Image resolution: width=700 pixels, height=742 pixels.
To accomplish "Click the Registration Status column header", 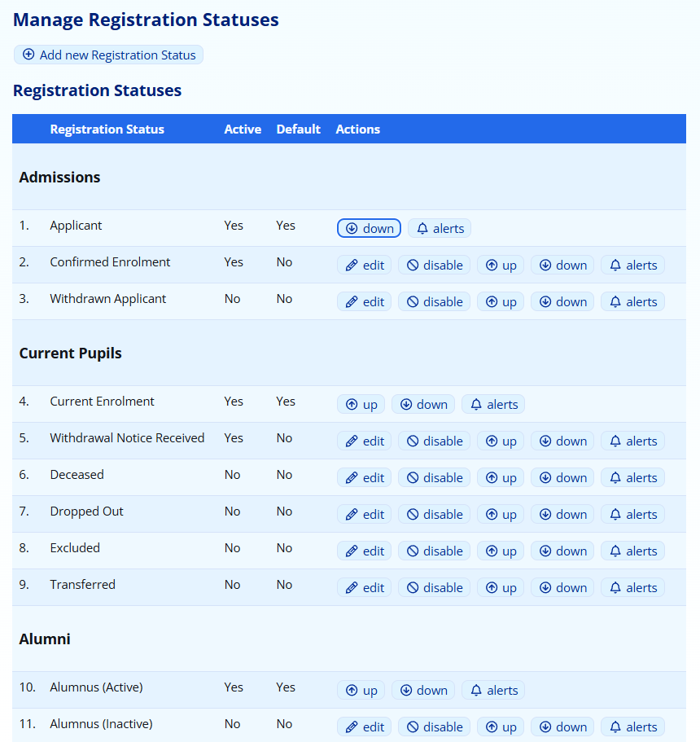I will tap(107, 130).
